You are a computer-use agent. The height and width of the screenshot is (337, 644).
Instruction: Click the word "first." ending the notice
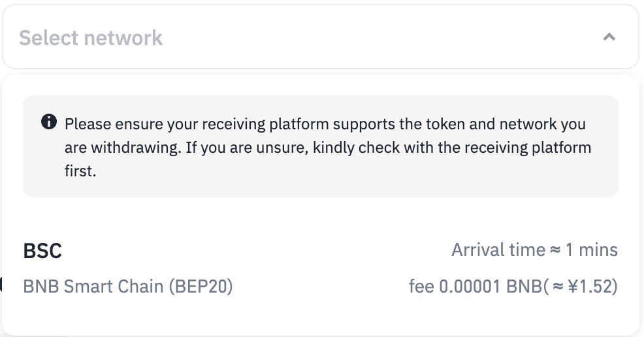(x=80, y=172)
